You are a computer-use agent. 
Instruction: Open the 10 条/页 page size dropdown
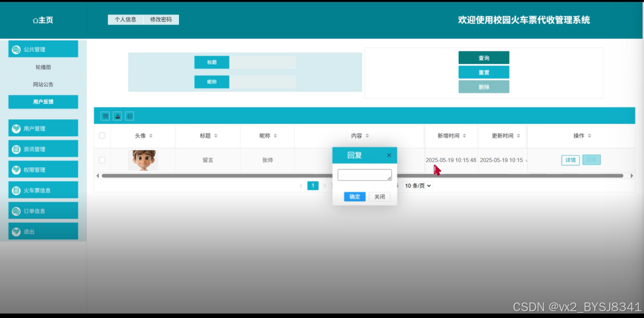pos(418,186)
